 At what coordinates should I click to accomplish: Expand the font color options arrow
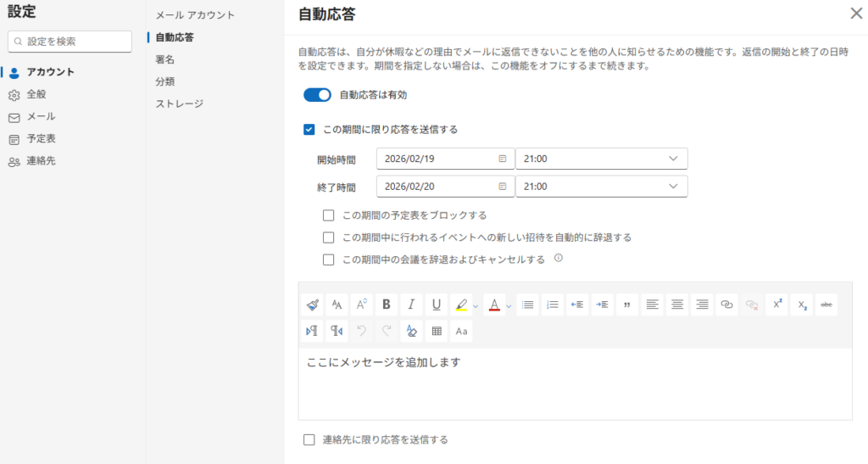[x=509, y=305]
